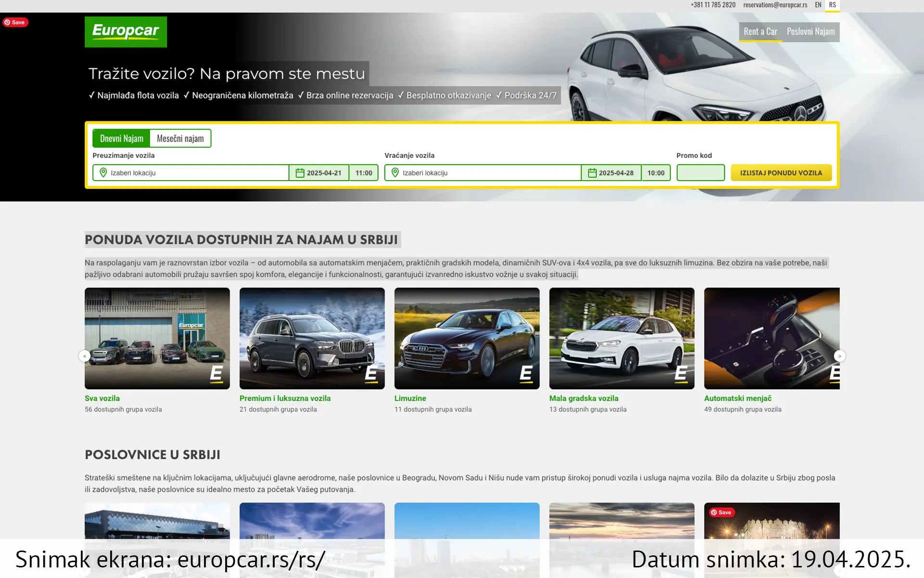This screenshot has width=924, height=578.
Task: Open the Sva vozila thumbnail image
Action: (157, 338)
